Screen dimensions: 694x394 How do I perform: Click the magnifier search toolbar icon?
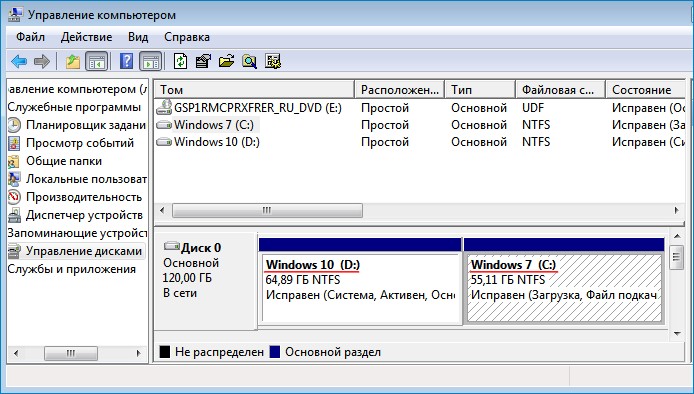(x=250, y=61)
